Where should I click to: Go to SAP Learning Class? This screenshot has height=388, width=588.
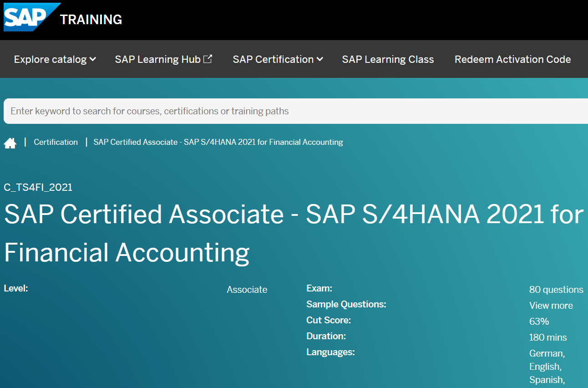[x=388, y=59]
